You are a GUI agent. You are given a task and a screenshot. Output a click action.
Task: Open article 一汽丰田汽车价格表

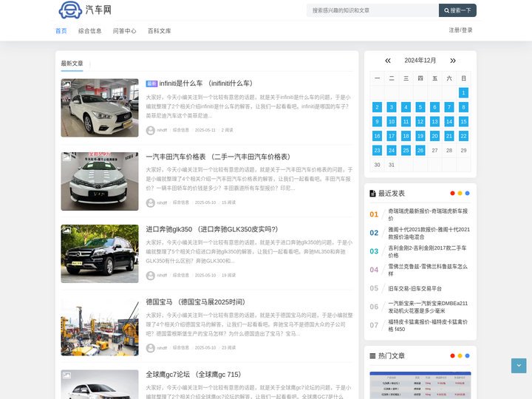(219, 157)
